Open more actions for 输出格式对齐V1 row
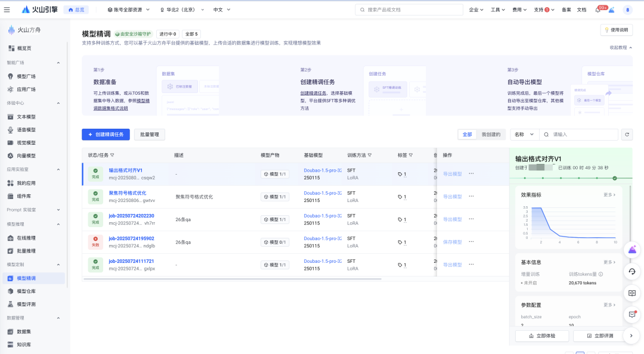This screenshot has height=354, width=644. pos(471,173)
